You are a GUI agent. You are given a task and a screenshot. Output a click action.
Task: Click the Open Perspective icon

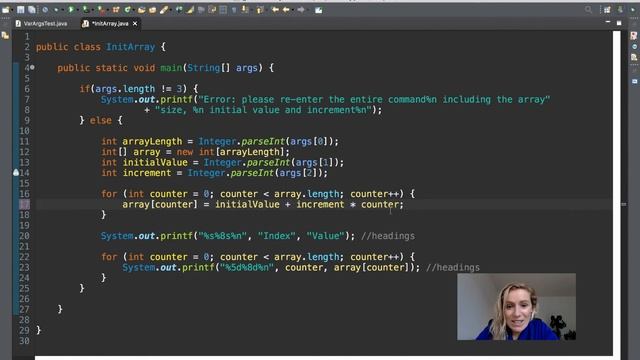pos(607,10)
